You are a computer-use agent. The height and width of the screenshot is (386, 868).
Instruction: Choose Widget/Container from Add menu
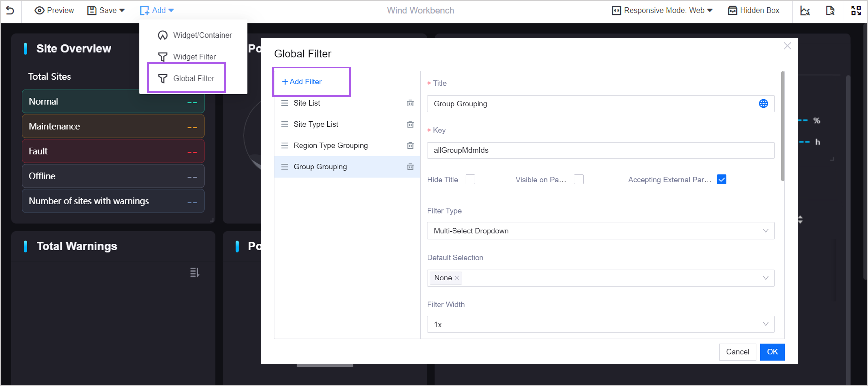[202, 35]
